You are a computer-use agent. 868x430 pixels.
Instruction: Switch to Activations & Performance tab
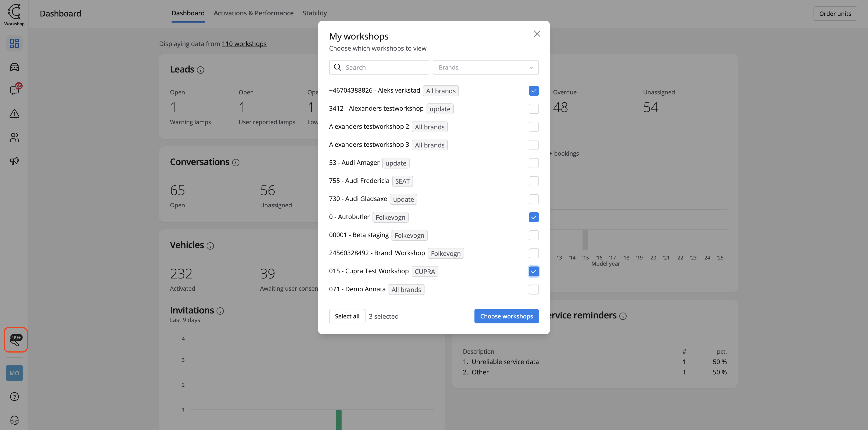(253, 13)
